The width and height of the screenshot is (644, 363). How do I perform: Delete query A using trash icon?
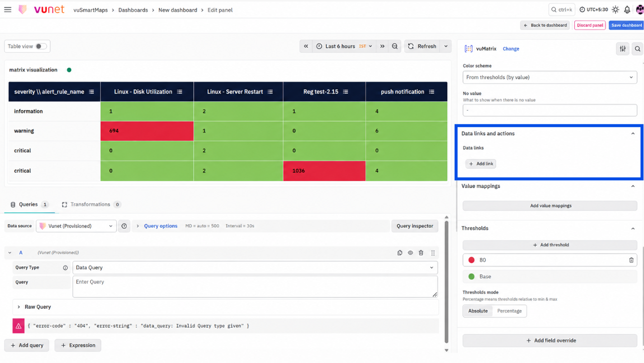421,253
